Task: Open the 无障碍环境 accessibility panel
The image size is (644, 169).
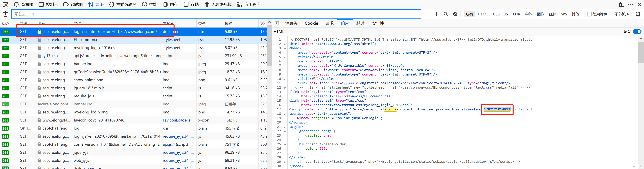Action: 218,4
